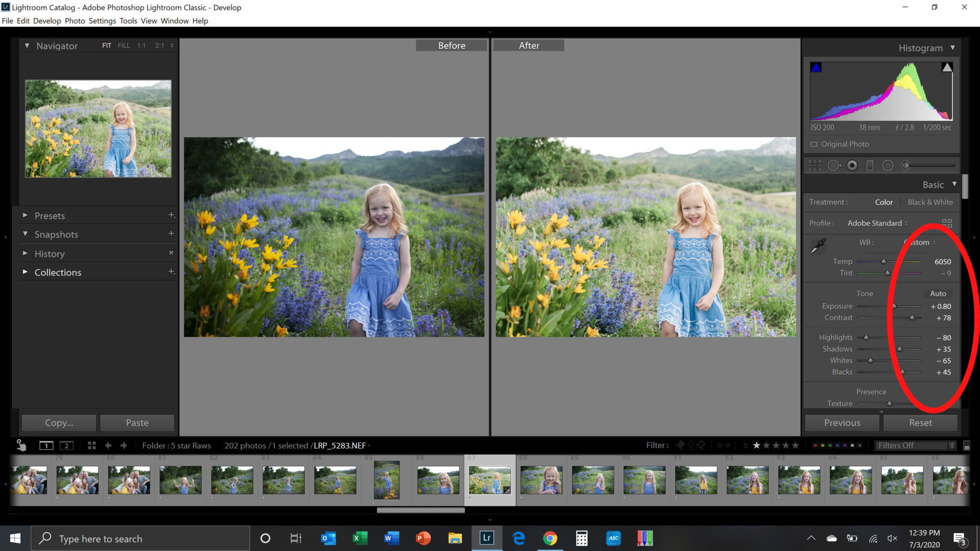Activate the Spot Removal tool

tap(834, 165)
